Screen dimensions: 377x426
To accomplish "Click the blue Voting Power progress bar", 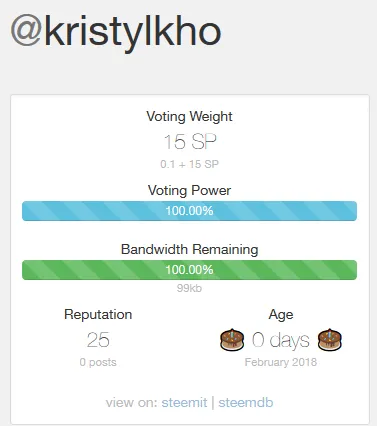I will click(189, 211).
